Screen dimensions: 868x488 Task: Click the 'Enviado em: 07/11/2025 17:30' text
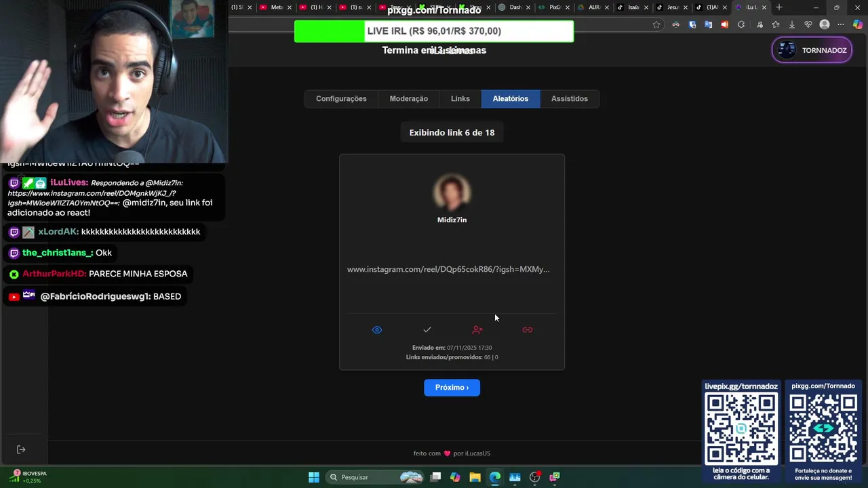coord(452,348)
